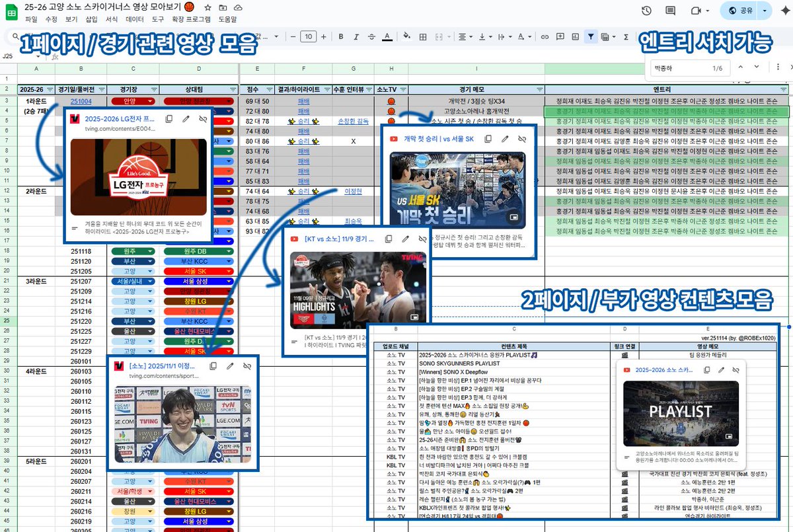Open the 데이터 menu

click(x=135, y=20)
